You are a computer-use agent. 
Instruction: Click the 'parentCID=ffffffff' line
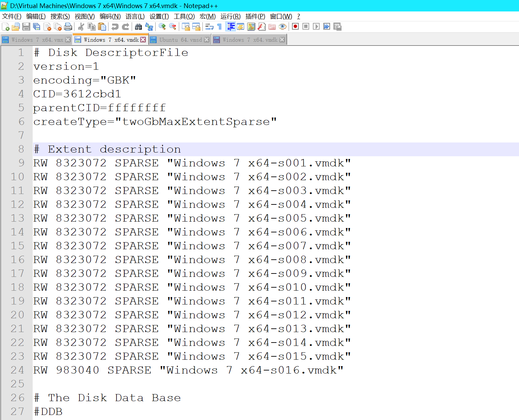(99, 108)
